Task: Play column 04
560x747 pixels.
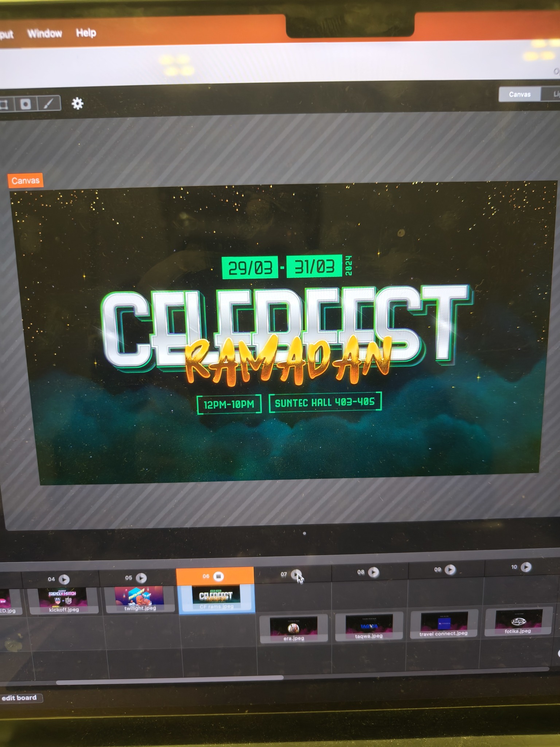Action: (64, 579)
